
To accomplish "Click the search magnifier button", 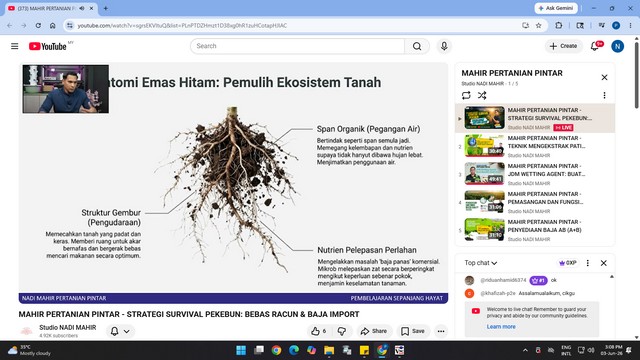I will [x=417, y=46].
